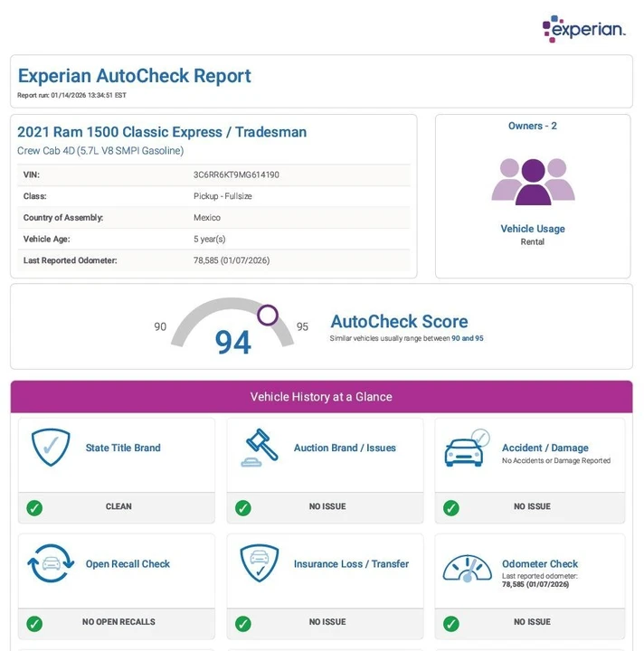Click the Pickup - Fullsize class value
The width and height of the screenshot is (644, 651).
[223, 196]
